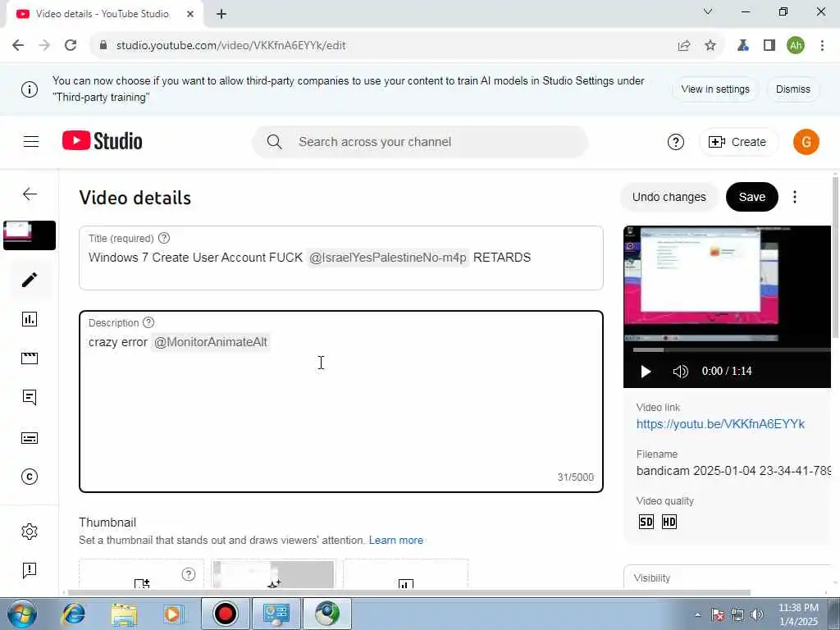Open the orange G account avatar
This screenshot has height=630, width=840.
[x=806, y=142]
